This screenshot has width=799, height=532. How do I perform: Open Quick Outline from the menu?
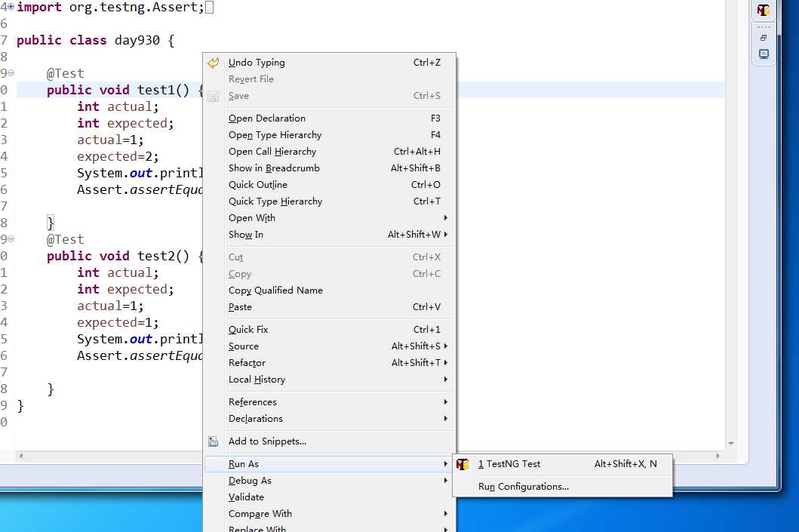click(329, 185)
